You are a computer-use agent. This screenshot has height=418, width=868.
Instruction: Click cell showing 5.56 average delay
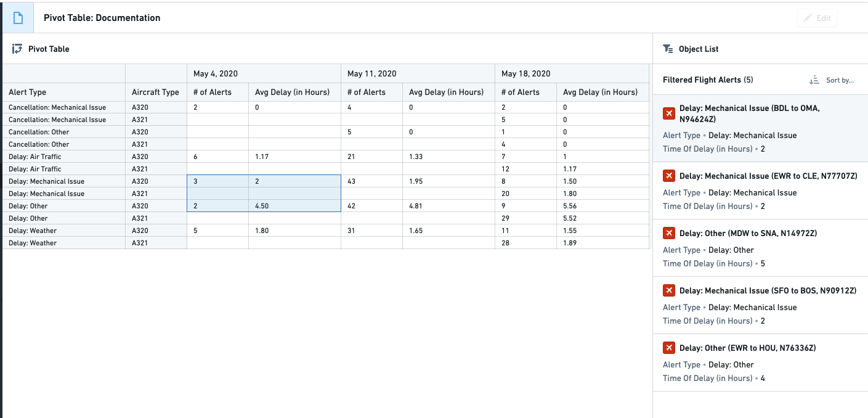click(x=602, y=206)
